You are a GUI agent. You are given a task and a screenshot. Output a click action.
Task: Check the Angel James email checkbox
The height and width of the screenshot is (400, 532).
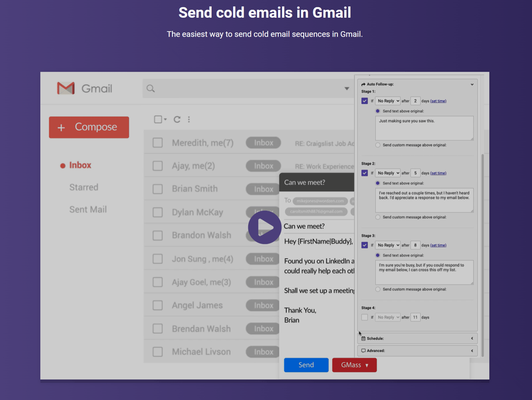coord(157,305)
